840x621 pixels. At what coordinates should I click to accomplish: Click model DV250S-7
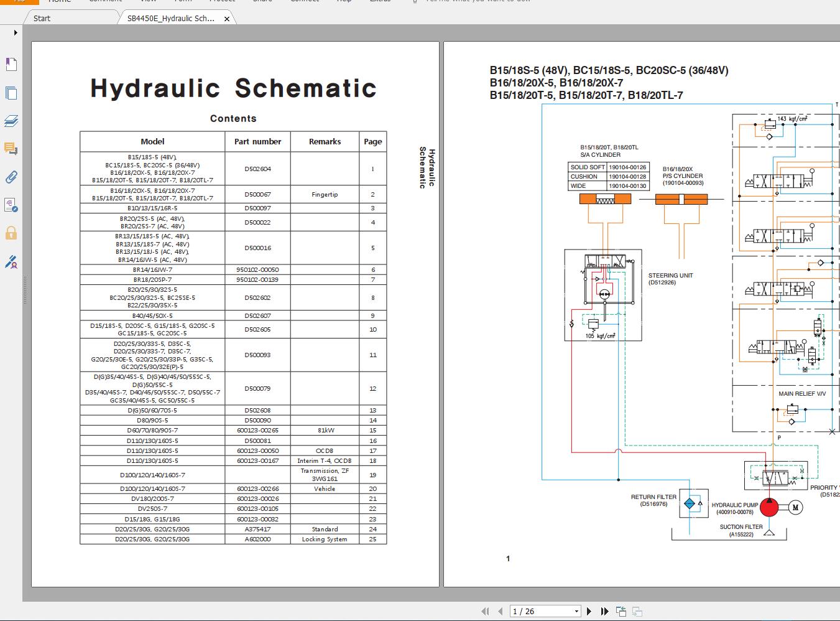[x=152, y=508]
